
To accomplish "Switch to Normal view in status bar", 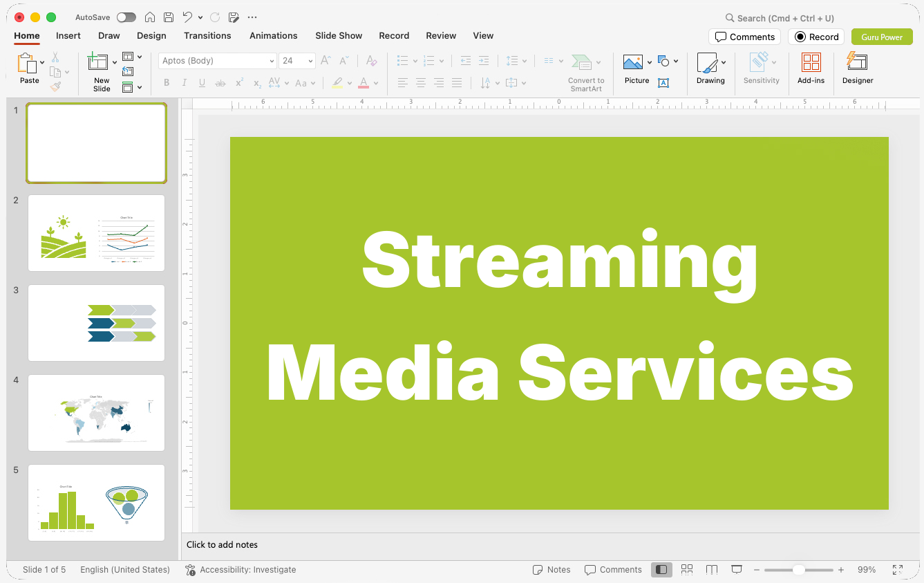I will pos(661,569).
